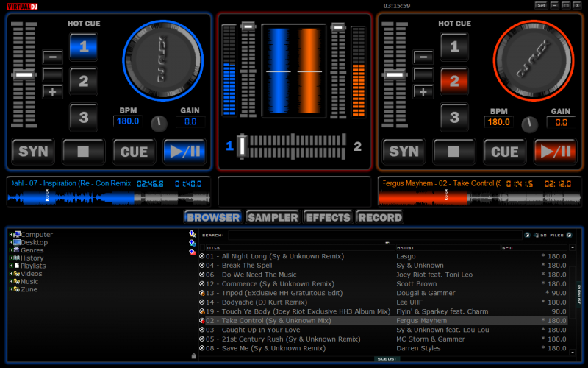This screenshot has height=368, width=588.
Task: Click the add filter folder icon with blue folder
Action: click(193, 243)
